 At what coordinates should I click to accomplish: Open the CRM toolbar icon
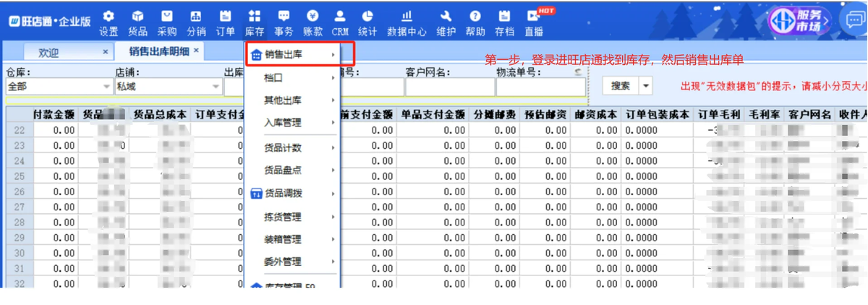[340, 23]
